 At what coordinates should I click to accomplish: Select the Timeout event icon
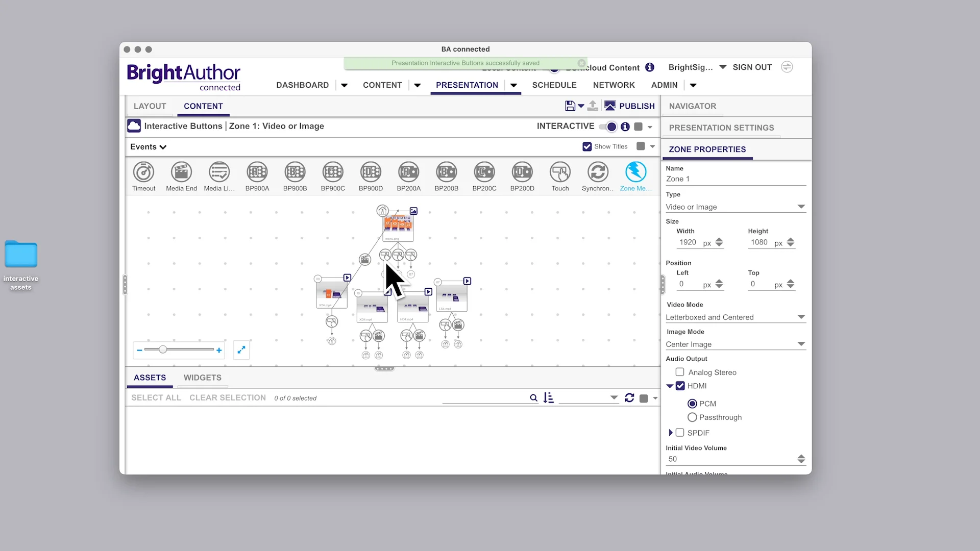(x=143, y=172)
